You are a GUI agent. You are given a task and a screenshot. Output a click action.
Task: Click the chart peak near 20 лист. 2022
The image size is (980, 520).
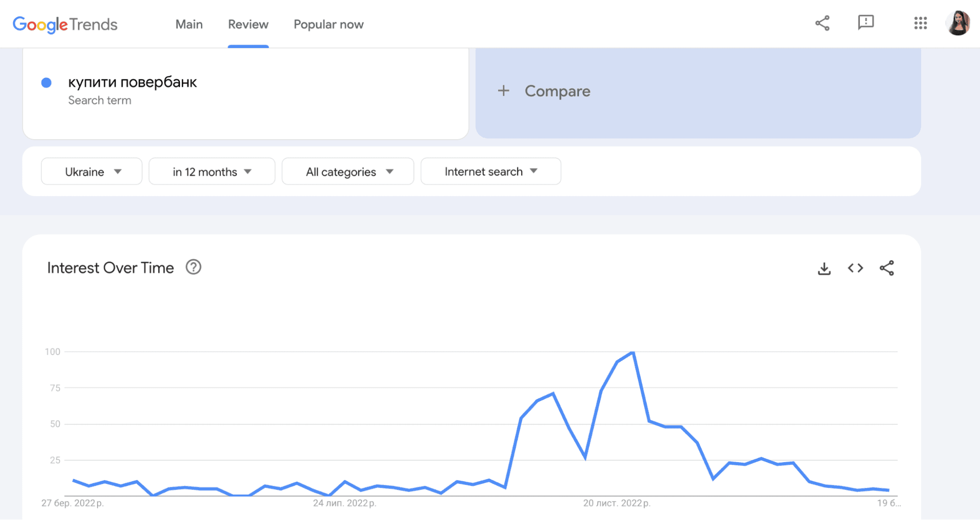tap(633, 352)
